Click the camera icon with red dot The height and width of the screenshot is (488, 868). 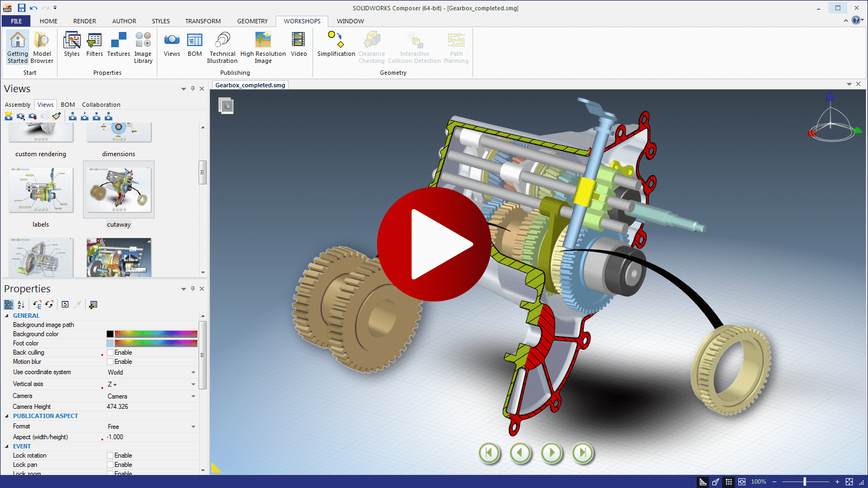33,116
